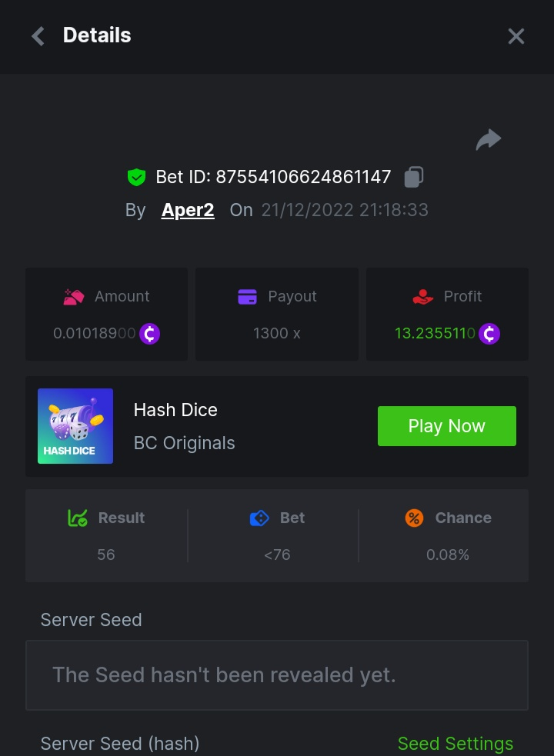Copy the Bet ID

(414, 177)
